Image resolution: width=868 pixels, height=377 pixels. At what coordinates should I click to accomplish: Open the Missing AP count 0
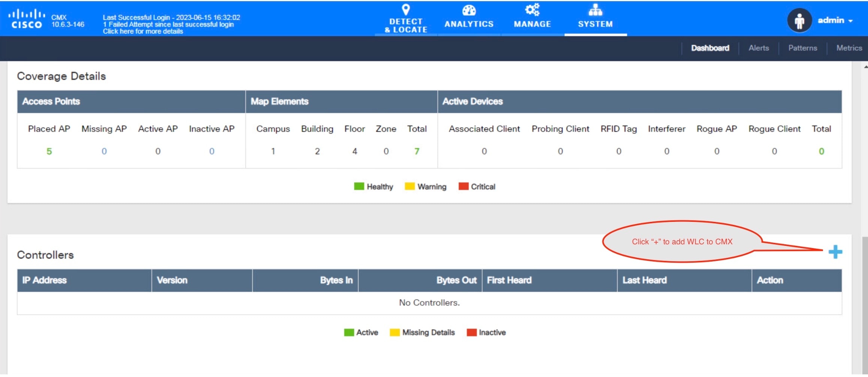(x=104, y=151)
